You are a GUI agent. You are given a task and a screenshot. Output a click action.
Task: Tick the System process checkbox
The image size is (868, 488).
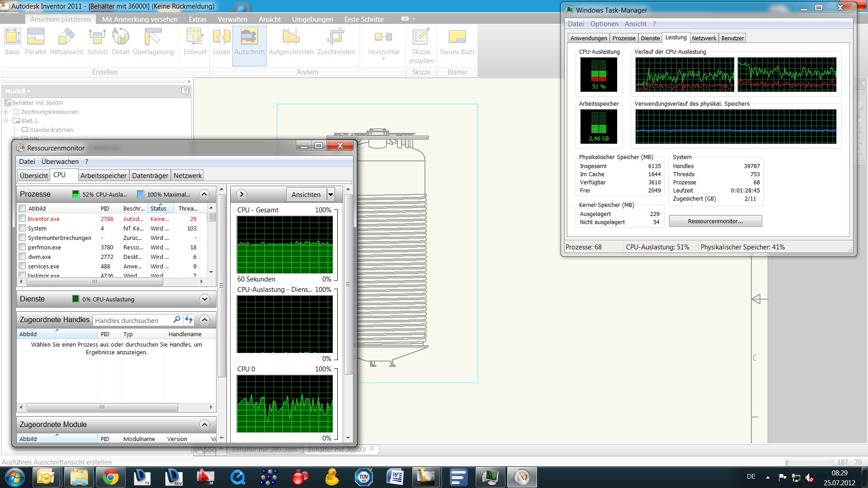22,228
